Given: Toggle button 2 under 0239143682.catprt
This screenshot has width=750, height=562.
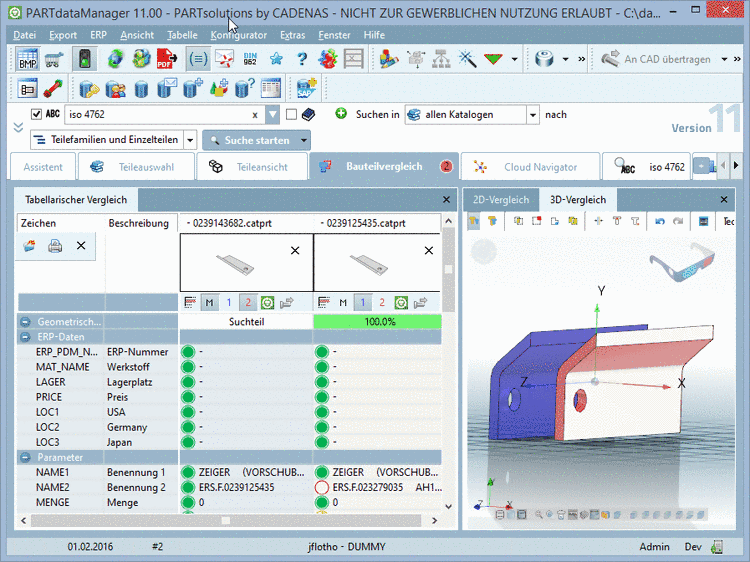Looking at the screenshot, I should coord(248,302).
